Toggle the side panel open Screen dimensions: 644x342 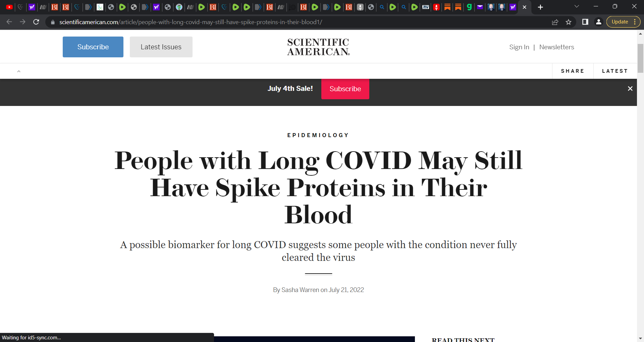[586, 22]
